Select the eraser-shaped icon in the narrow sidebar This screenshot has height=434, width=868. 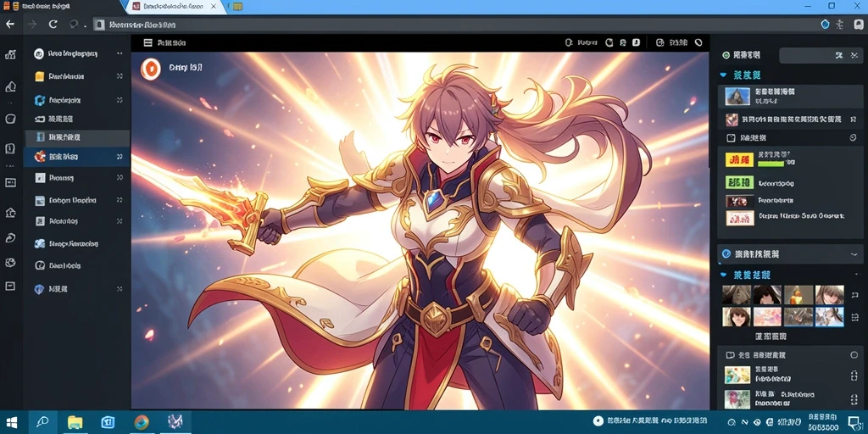pyautogui.click(x=10, y=86)
